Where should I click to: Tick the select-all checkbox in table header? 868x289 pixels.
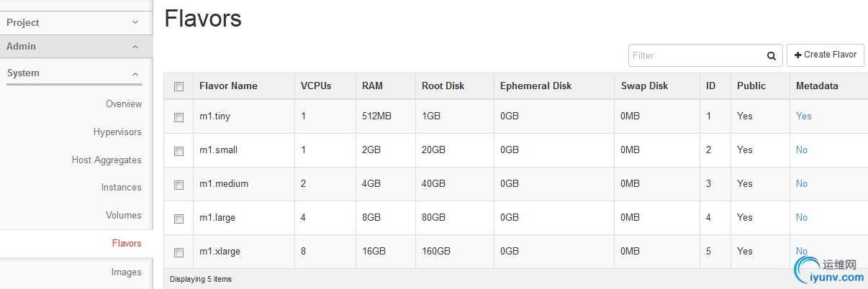coord(179,86)
